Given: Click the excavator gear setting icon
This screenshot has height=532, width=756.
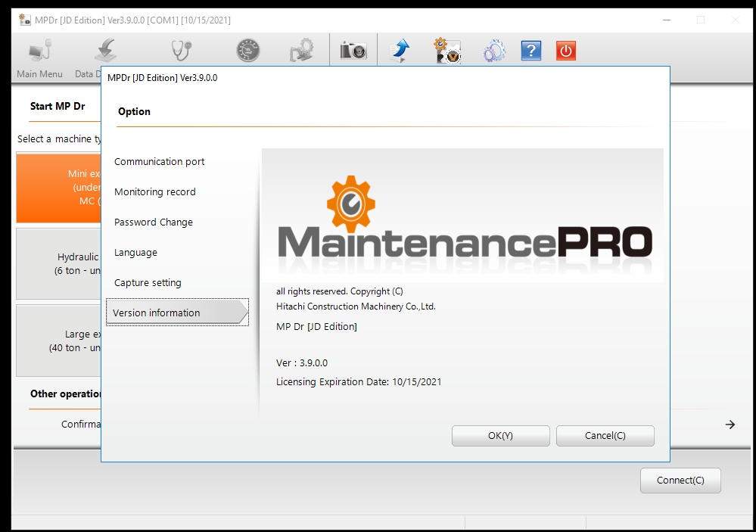Looking at the screenshot, I should click(302, 50).
